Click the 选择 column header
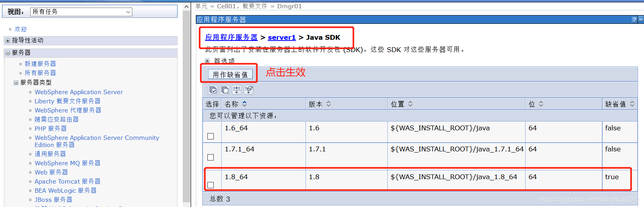Viewport: 644px width, 207px height. coord(212,104)
